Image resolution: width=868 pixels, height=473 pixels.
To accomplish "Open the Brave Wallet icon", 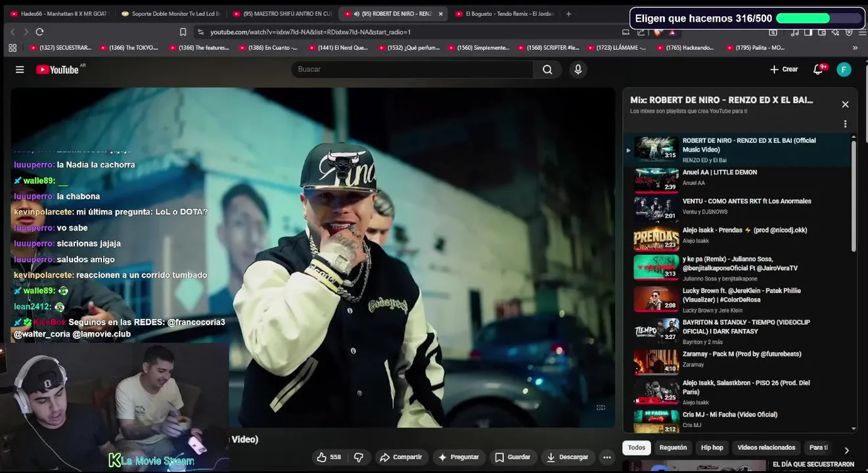I will (x=822, y=32).
